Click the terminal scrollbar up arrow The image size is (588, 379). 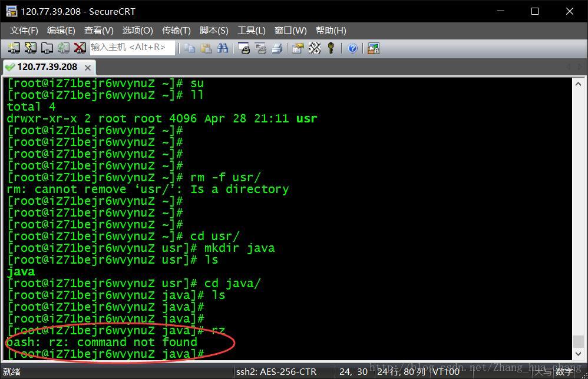tap(578, 84)
